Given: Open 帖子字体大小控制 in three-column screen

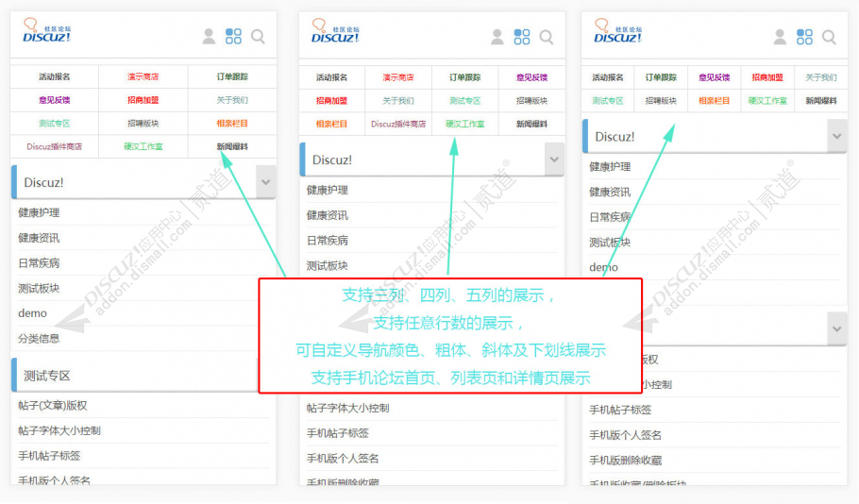Looking at the screenshot, I should click(59, 430).
